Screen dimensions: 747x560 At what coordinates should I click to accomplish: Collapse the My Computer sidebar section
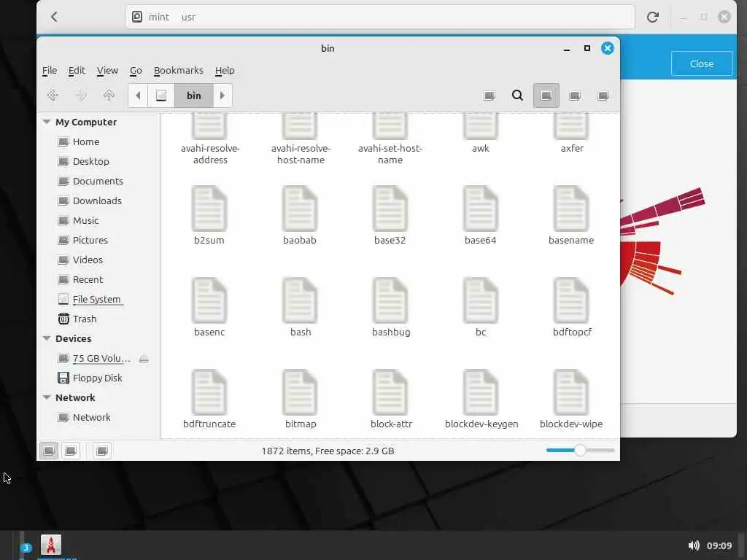coord(47,122)
